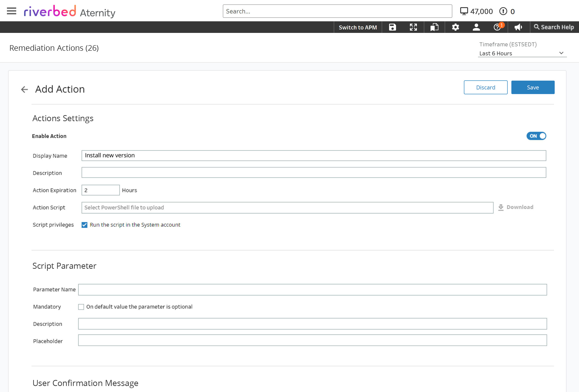Click the Action Script upload field
Screen dimensions: 579x392
[x=287, y=208]
